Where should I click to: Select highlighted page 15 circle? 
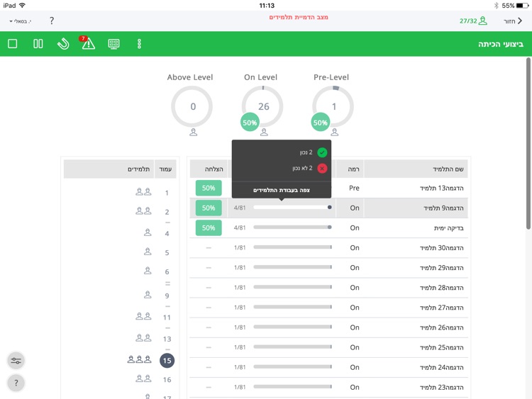coord(167,361)
